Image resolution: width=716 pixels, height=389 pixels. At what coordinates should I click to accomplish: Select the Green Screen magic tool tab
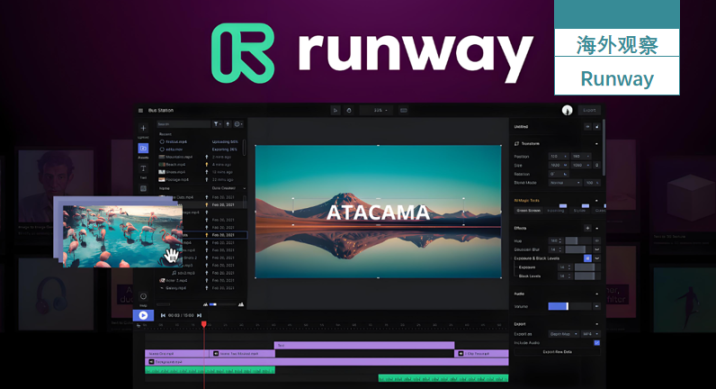click(x=528, y=210)
